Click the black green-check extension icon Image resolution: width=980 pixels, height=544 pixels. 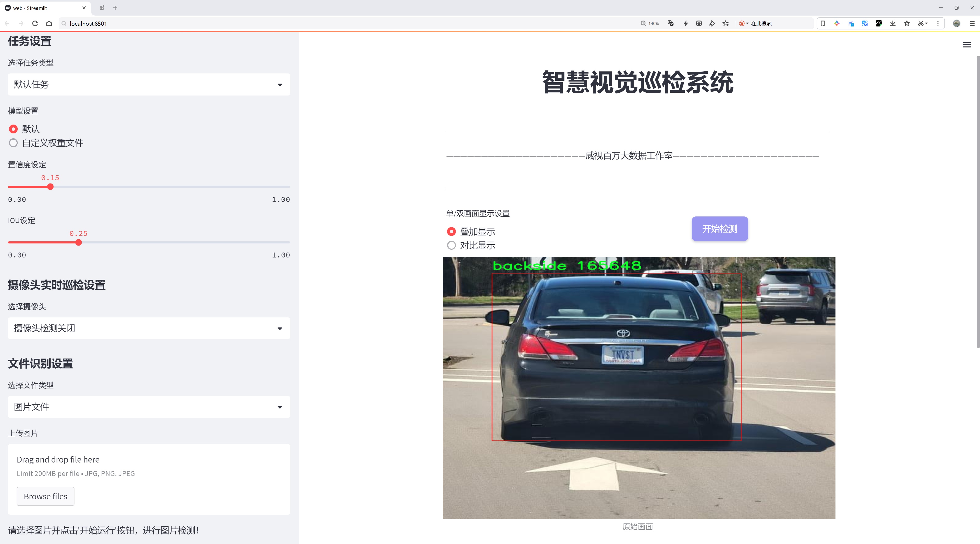(879, 24)
